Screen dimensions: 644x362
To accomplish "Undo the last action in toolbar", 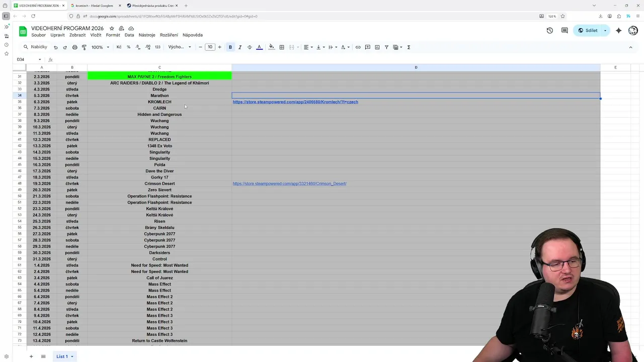I will pyautogui.click(x=55, y=47).
